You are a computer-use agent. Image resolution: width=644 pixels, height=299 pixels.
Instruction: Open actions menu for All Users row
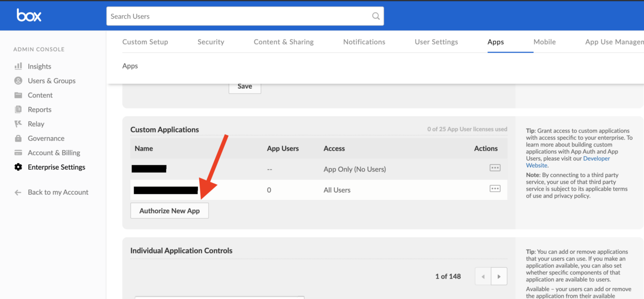495,189
